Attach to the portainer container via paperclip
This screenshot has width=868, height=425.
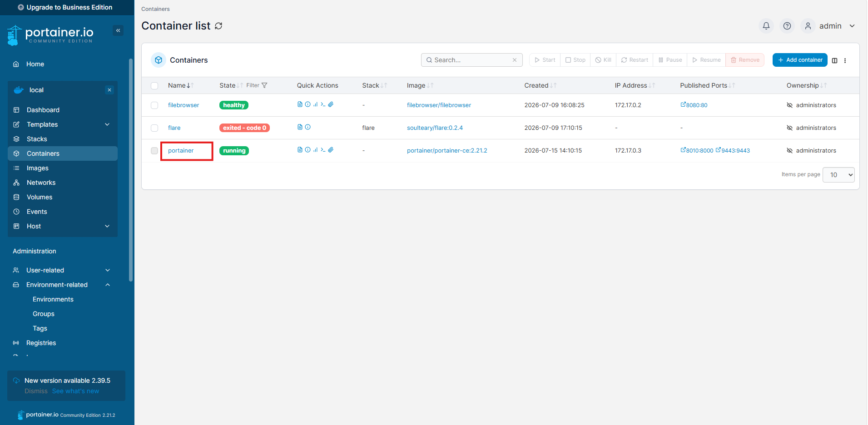pyautogui.click(x=331, y=150)
